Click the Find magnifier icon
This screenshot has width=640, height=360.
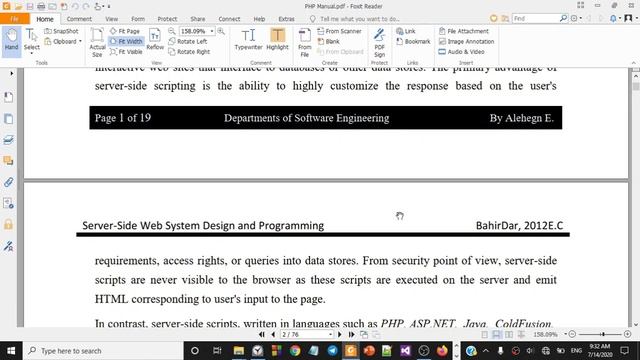pos(563,18)
